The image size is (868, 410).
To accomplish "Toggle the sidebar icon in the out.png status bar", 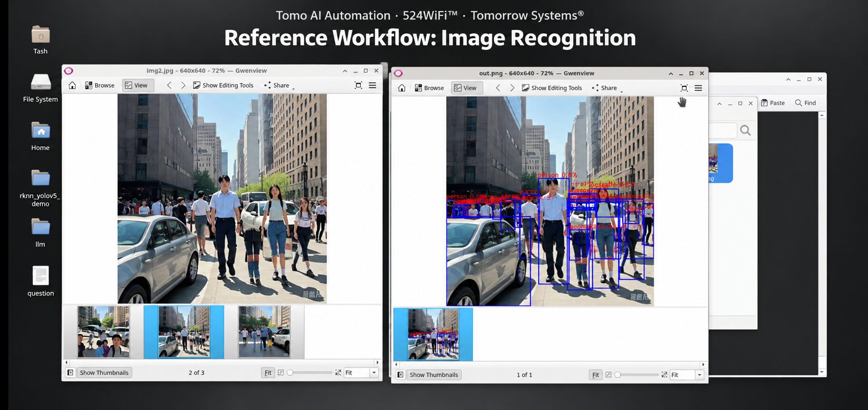I will point(400,375).
